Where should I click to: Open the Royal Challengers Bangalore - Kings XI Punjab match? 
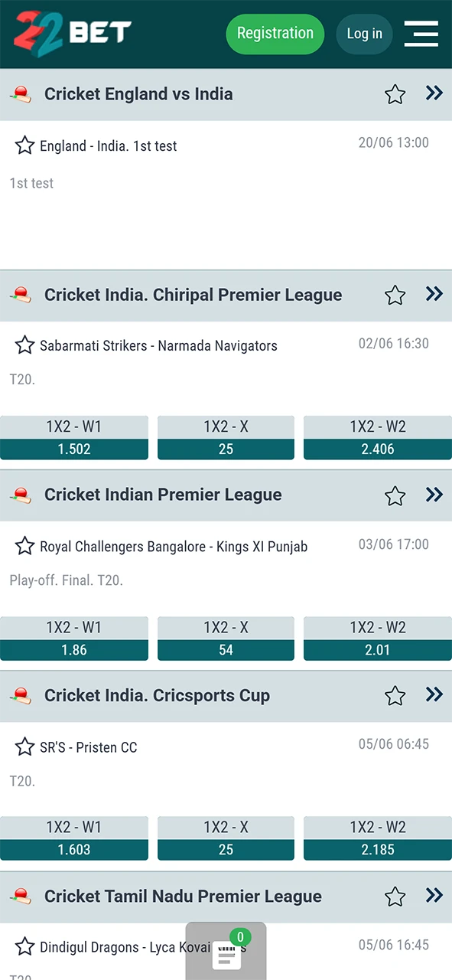click(174, 547)
